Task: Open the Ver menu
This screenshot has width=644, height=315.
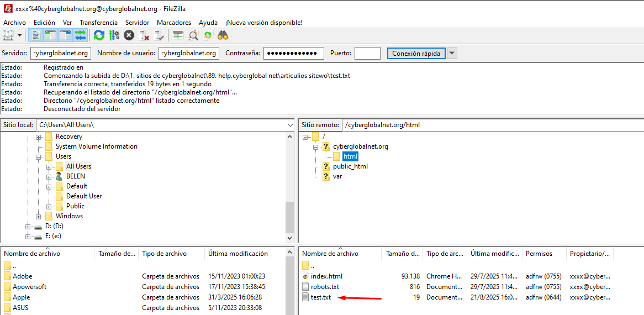Action: pos(67,23)
